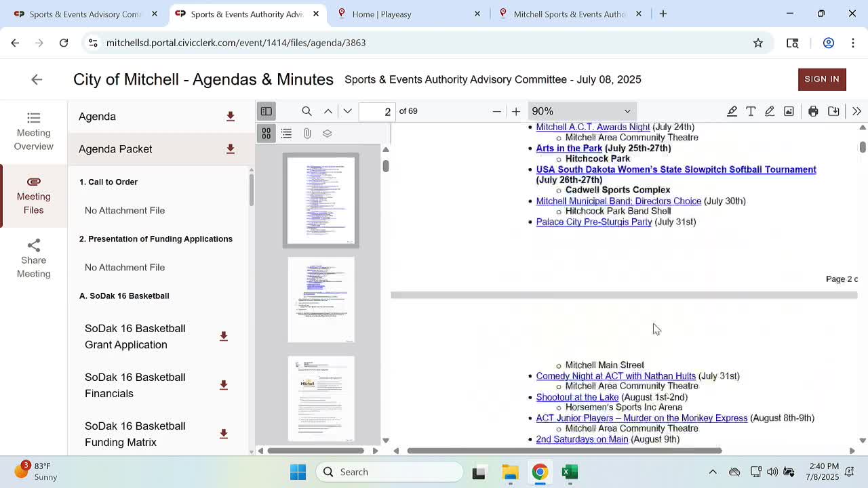Select the draw pencil tool
The image size is (868, 488).
click(770, 111)
